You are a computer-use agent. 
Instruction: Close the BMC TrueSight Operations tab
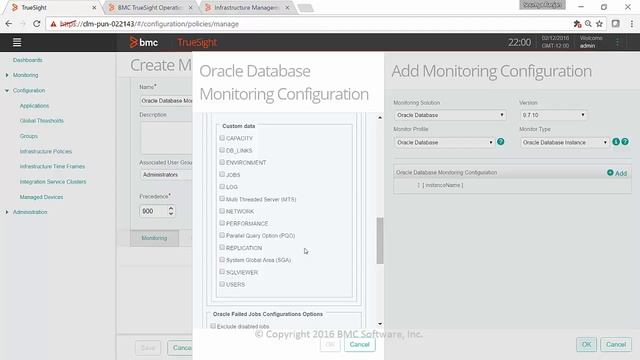[191, 7]
